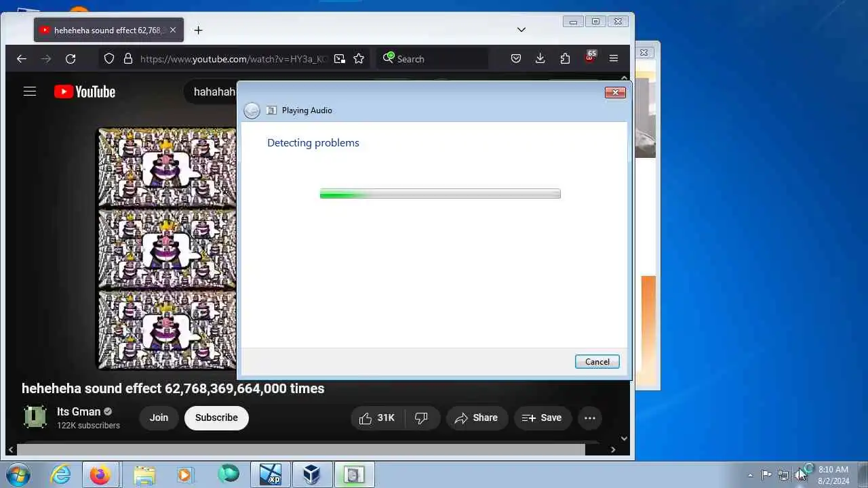Subscribe to Its Gman
The height and width of the screenshot is (488, 868).
click(216, 418)
